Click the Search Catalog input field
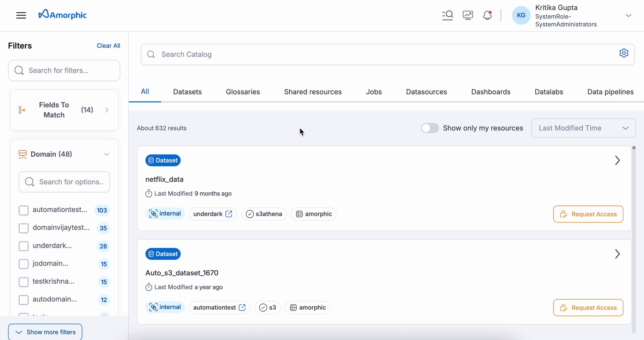Viewport: 644px width, 340px height. point(302,54)
